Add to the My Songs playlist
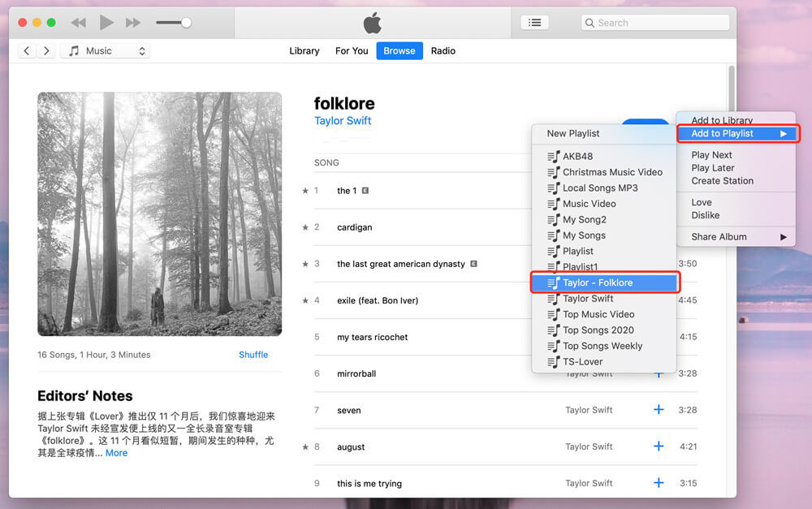 [x=604, y=235]
